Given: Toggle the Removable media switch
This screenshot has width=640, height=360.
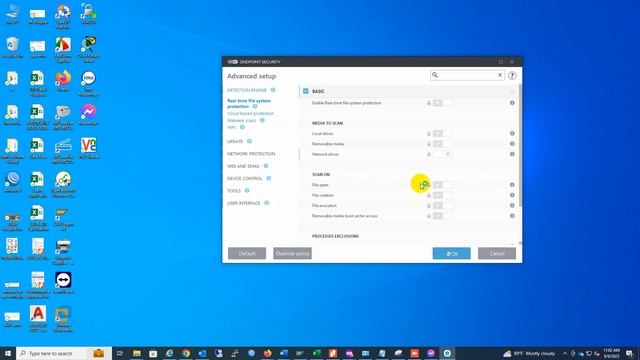Looking at the screenshot, I should (442, 144).
